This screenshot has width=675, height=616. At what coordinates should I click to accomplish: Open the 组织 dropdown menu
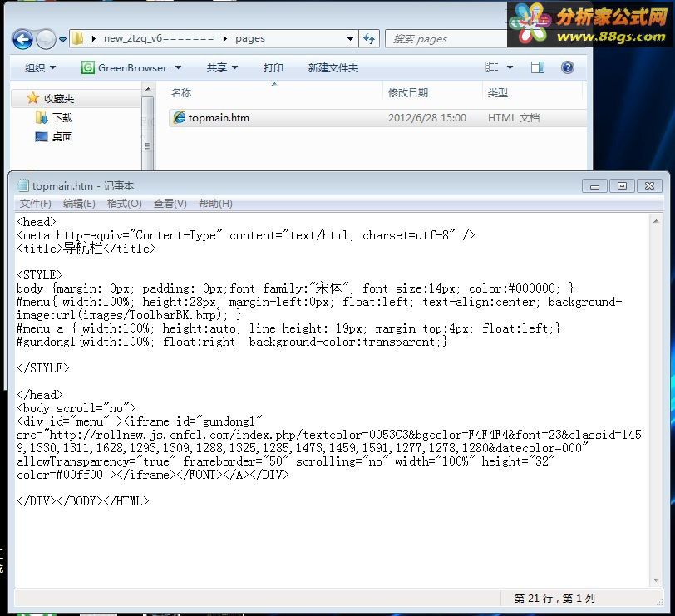[40, 67]
